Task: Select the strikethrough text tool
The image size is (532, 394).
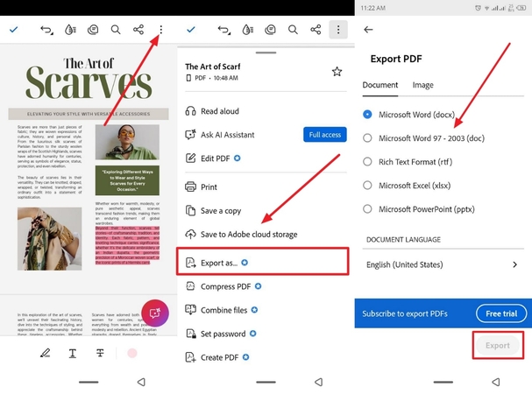Action: (100, 354)
